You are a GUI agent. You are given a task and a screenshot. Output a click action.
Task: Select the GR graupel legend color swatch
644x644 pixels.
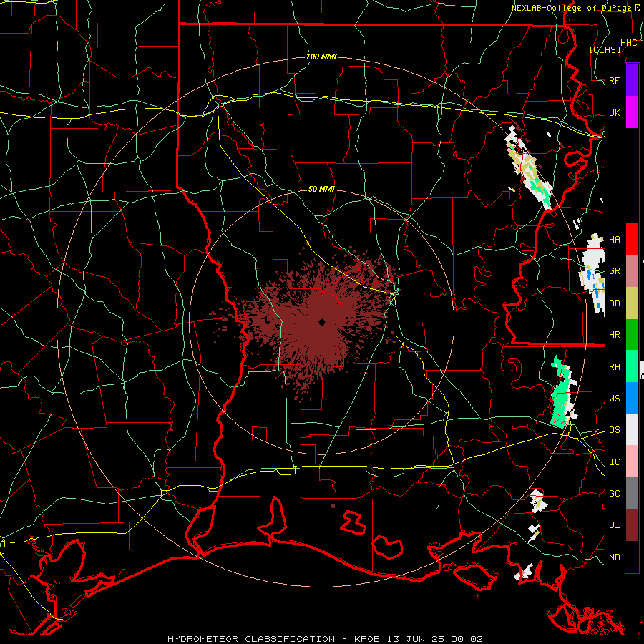(632, 271)
